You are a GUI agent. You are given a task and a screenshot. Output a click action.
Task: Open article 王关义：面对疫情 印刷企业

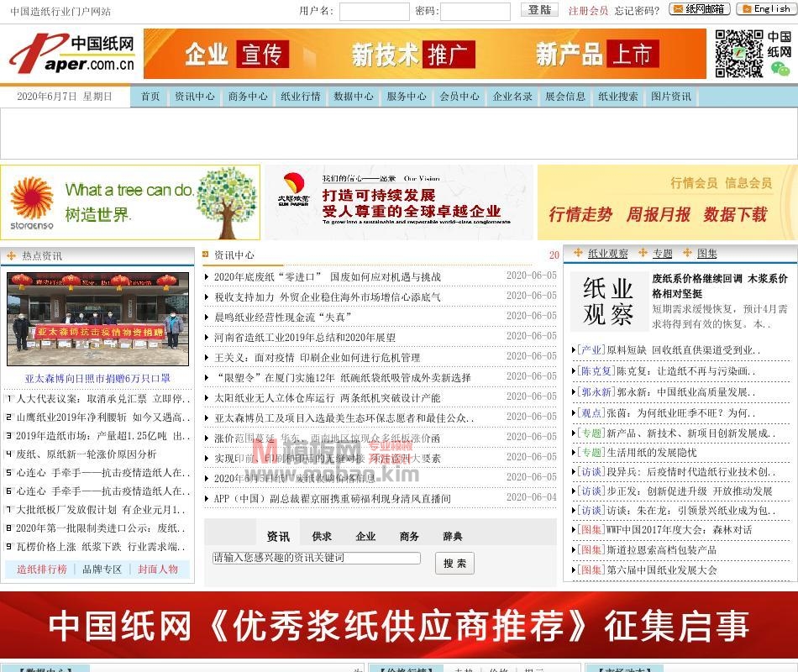click(317, 357)
